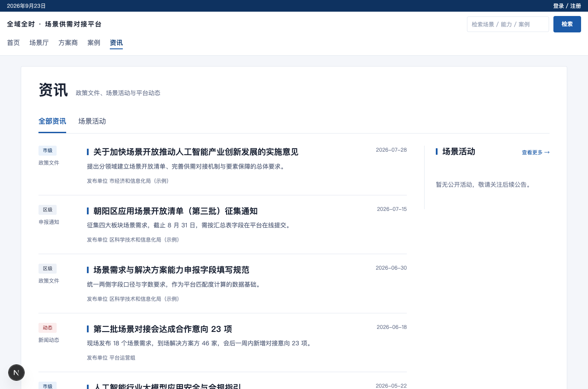588x389 pixels.
Task: Switch to the 全部资讯 tab
Action: 52,121
